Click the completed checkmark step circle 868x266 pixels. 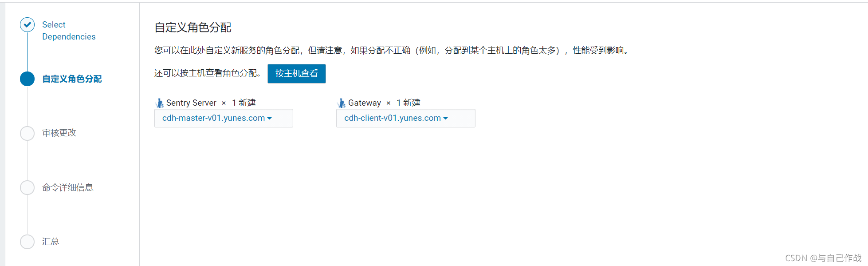pos(27,25)
